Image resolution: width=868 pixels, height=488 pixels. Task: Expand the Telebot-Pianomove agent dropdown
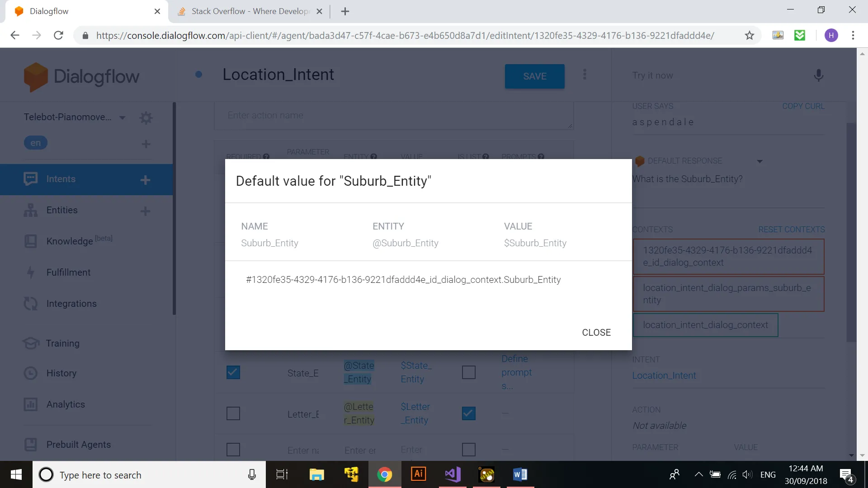click(x=122, y=117)
